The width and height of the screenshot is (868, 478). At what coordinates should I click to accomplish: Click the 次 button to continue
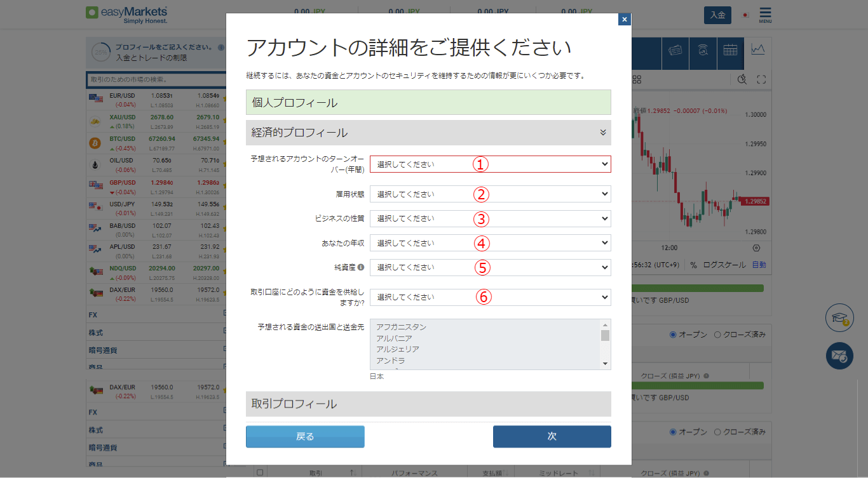[x=551, y=437]
